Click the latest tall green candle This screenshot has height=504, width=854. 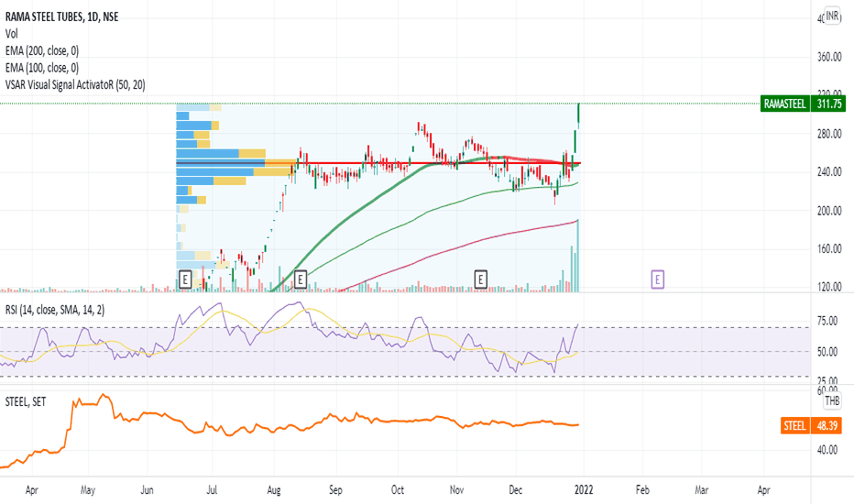(x=578, y=115)
